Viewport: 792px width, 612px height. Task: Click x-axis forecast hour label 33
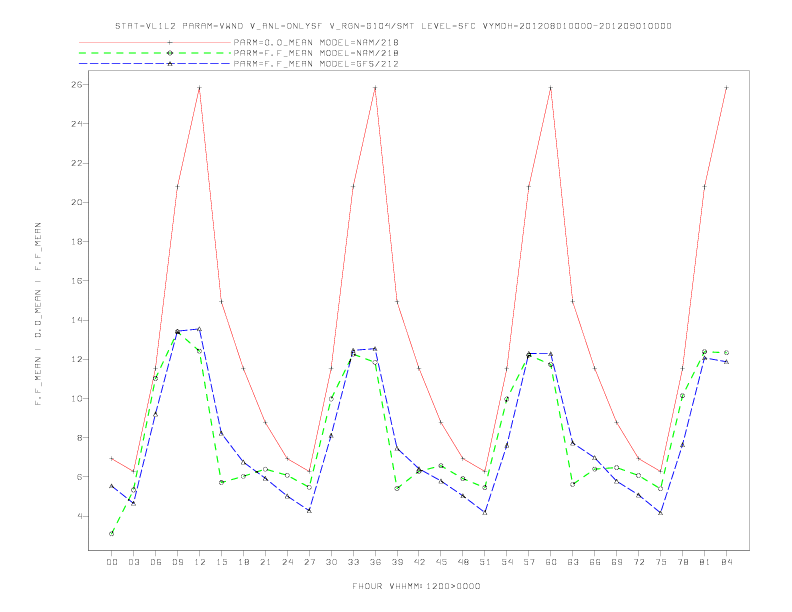coord(353,562)
